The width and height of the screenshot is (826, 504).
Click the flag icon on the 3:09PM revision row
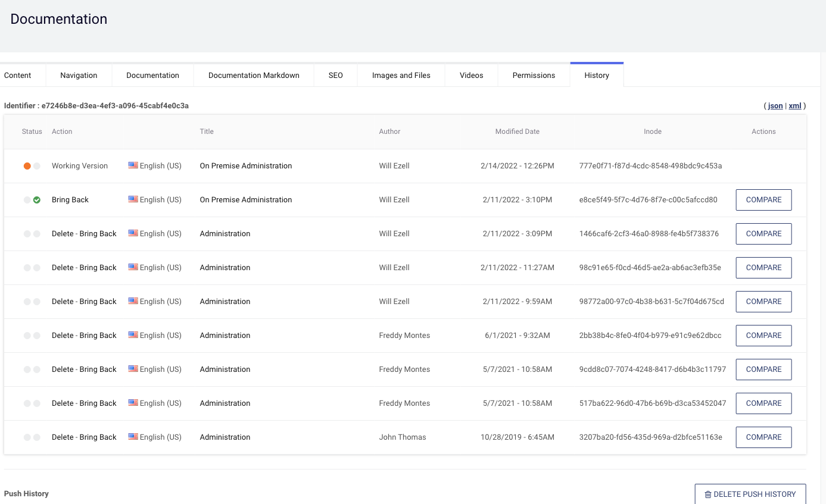coord(132,233)
